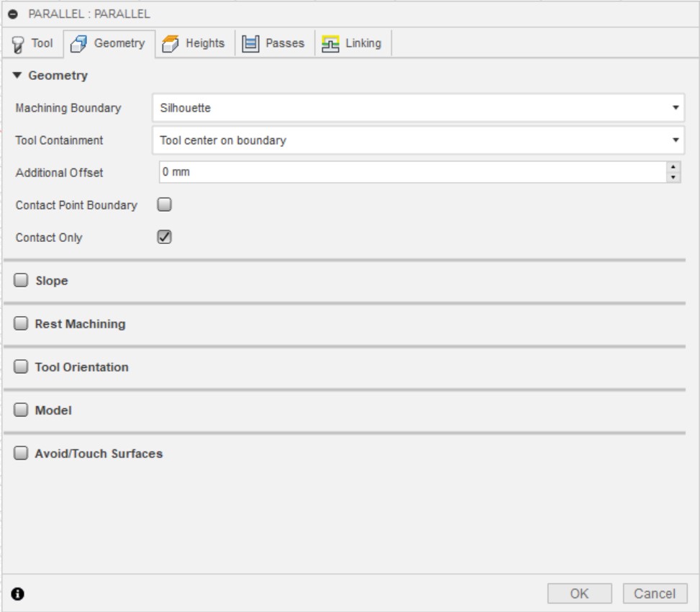Uncheck the Contact Only checkbox
The height and width of the screenshot is (612, 700).
[x=164, y=237]
